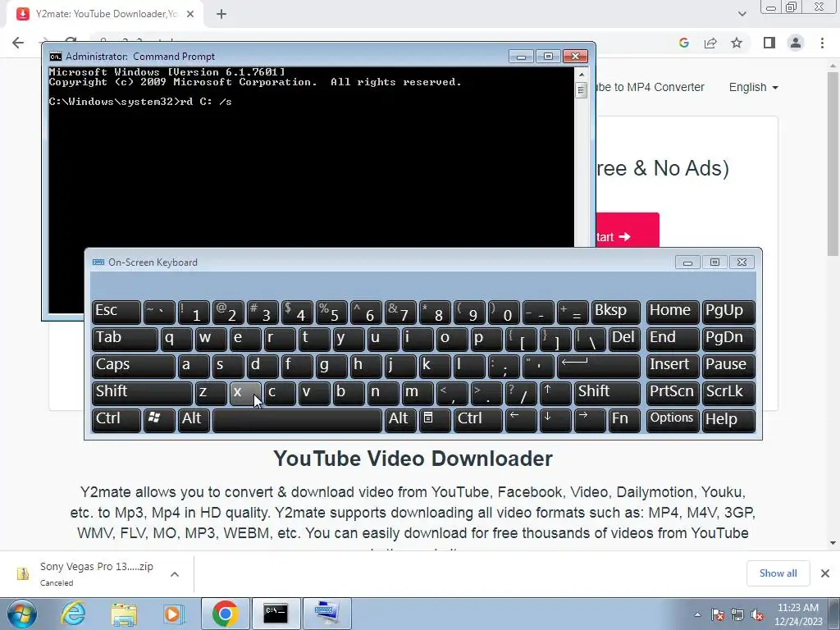Toggle right Shift on On-Screen Keyboard

pyautogui.click(x=607, y=393)
